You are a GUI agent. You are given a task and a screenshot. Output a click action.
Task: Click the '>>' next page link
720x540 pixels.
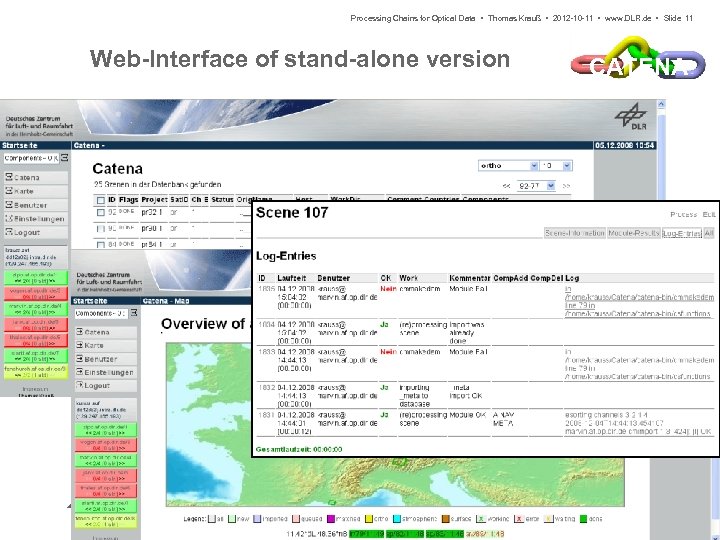(x=567, y=186)
